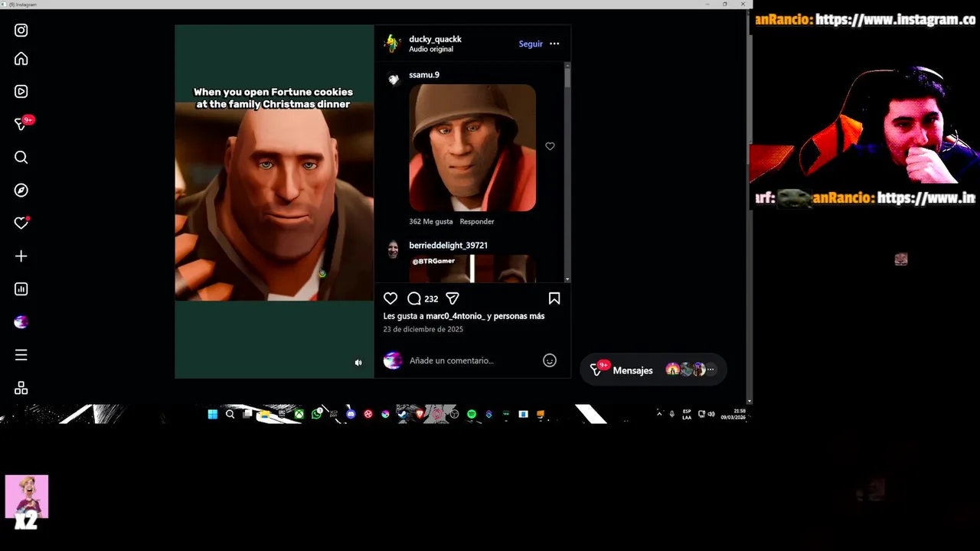Screen dimensions: 980x551
Task: Open Brave browser on taskbar
Action: click(420, 414)
